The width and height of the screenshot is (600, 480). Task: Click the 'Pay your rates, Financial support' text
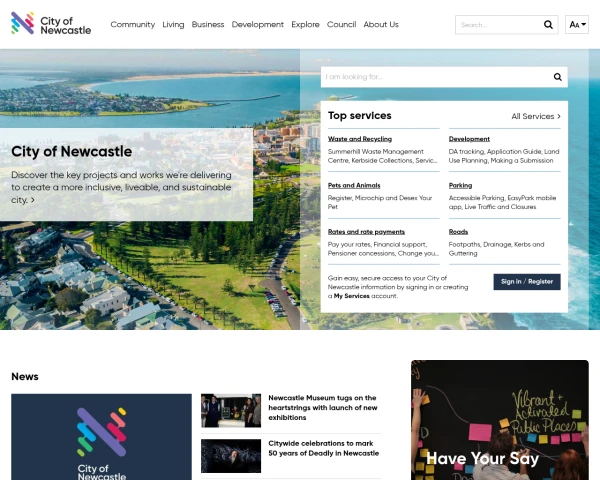click(383, 249)
